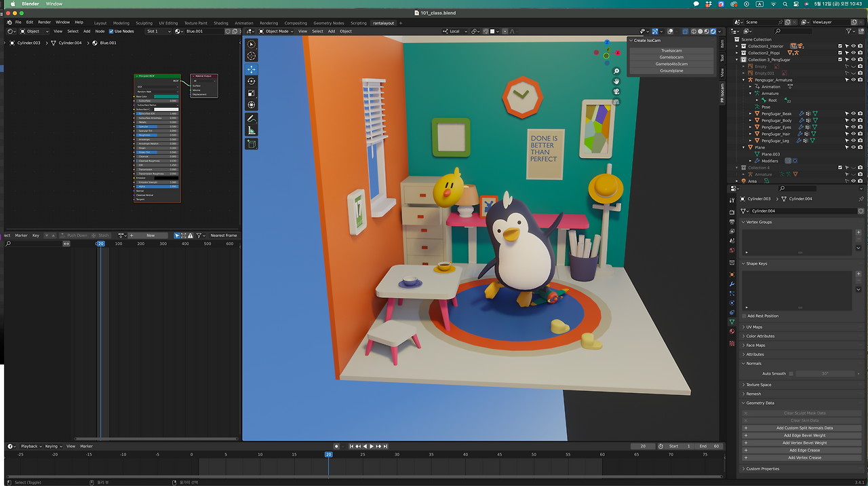Uncheck Collection2_Pippi exclude checkbox
This screenshot has width=868, height=486.
(840, 53)
